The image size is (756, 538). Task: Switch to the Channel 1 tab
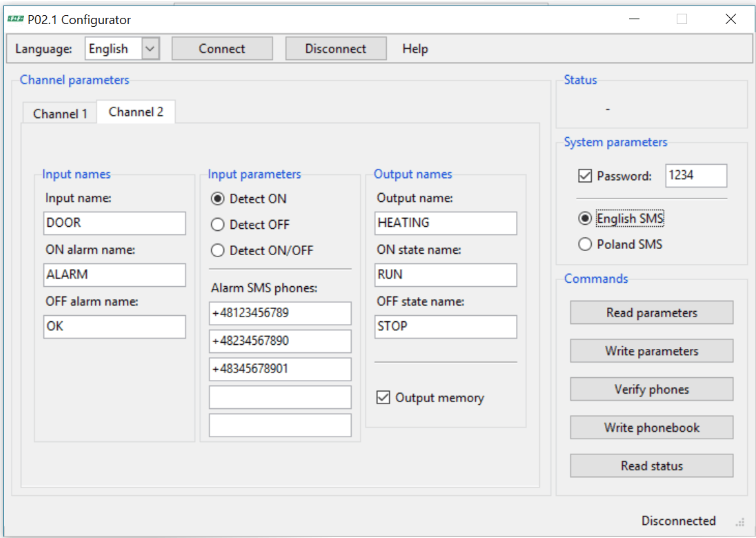[x=60, y=114]
